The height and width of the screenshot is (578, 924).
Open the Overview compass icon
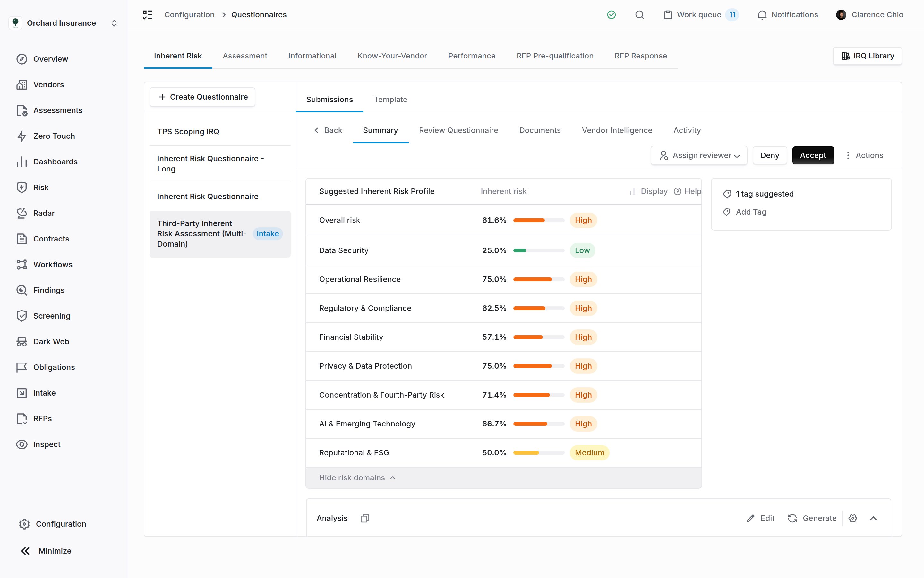(x=22, y=59)
